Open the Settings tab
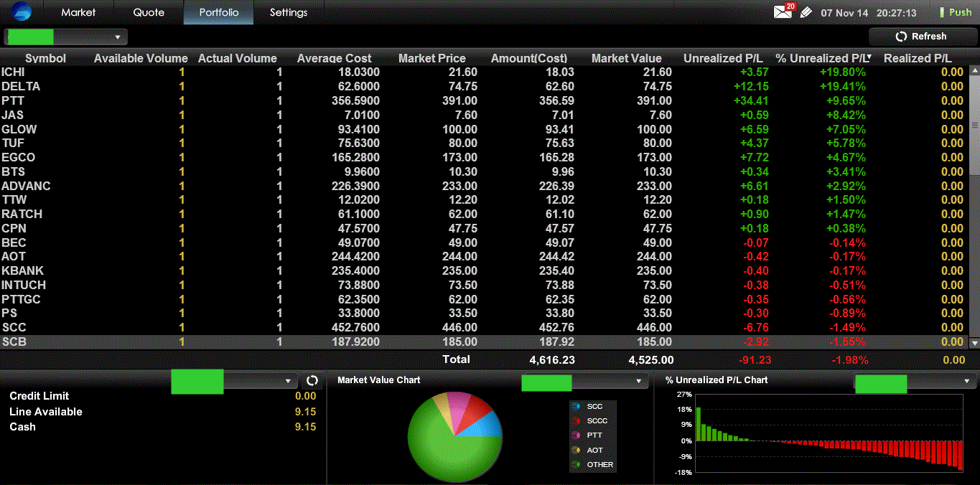 coord(289,12)
